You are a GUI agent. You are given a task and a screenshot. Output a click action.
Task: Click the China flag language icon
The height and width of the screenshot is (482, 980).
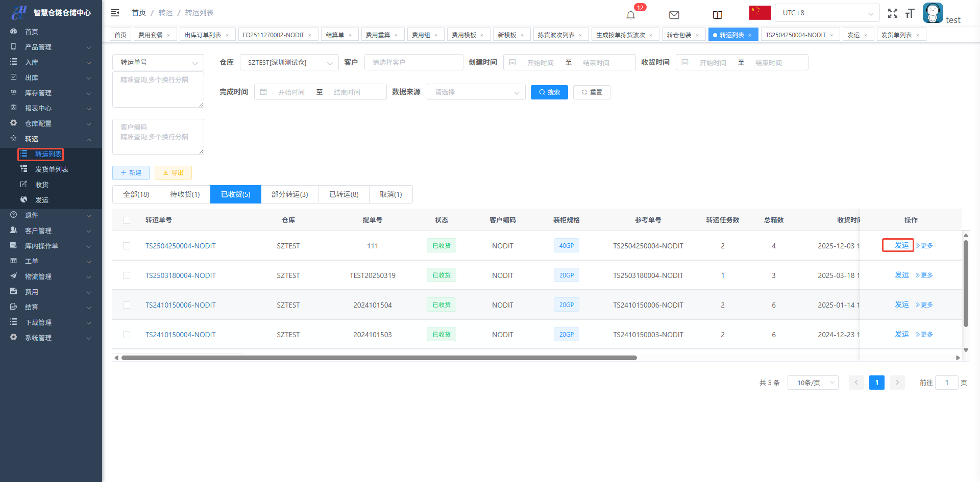759,13
